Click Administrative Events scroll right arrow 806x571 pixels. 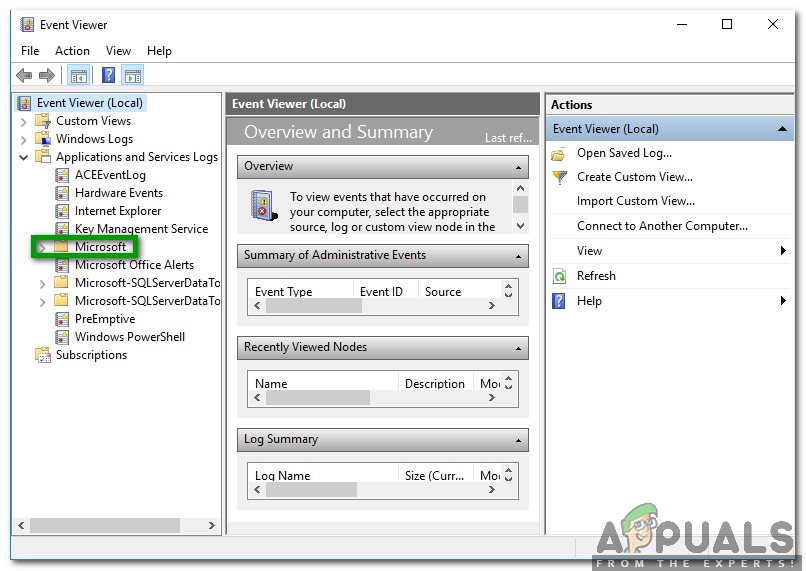tap(491, 306)
